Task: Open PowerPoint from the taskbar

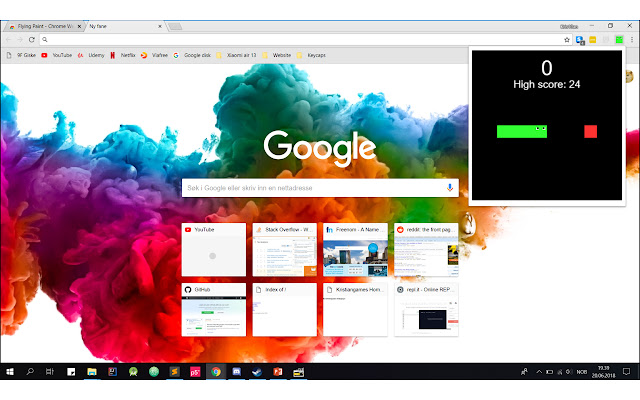Action: 278,371
